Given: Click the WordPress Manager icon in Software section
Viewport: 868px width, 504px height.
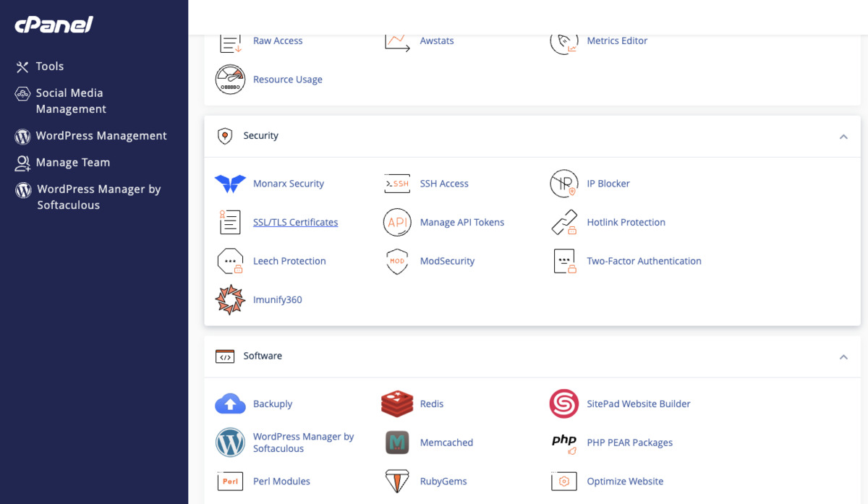Looking at the screenshot, I should [x=230, y=443].
